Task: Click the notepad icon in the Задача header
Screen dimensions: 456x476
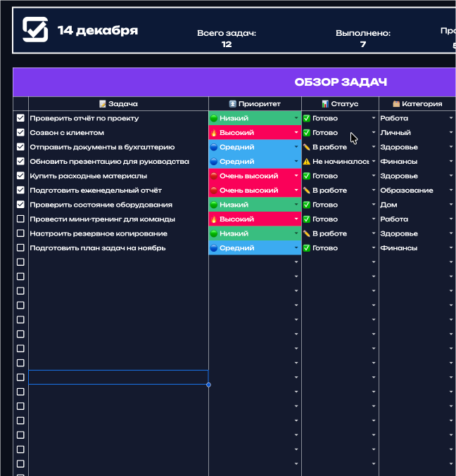Action: click(x=103, y=104)
